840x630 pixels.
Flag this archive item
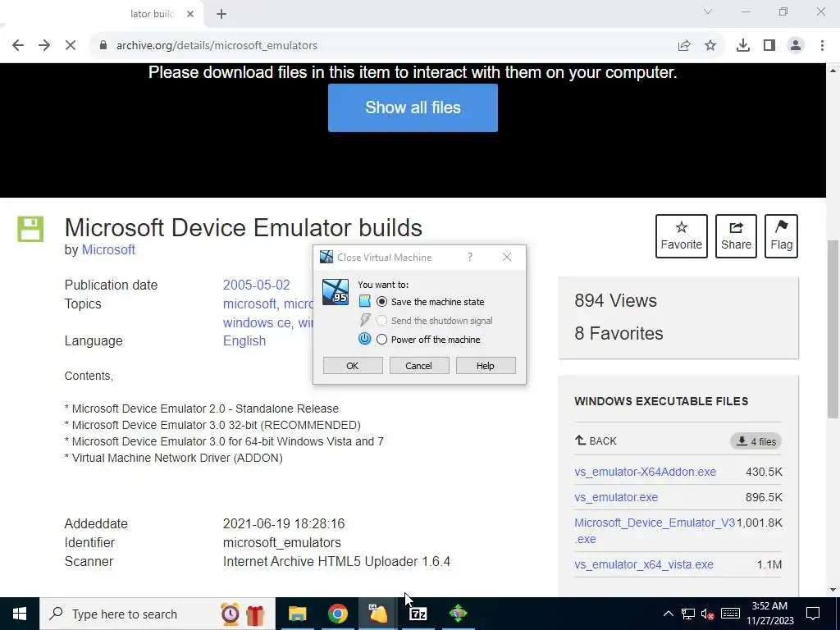781,236
